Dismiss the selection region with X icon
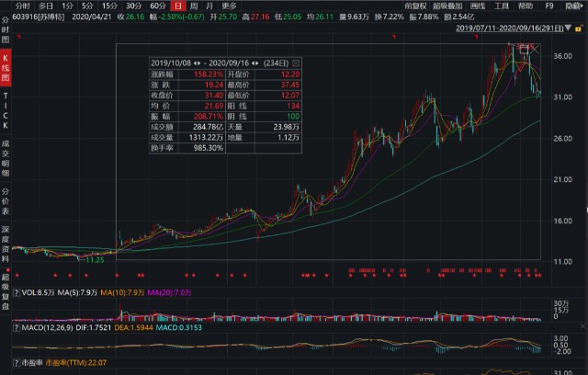 tap(535, 49)
